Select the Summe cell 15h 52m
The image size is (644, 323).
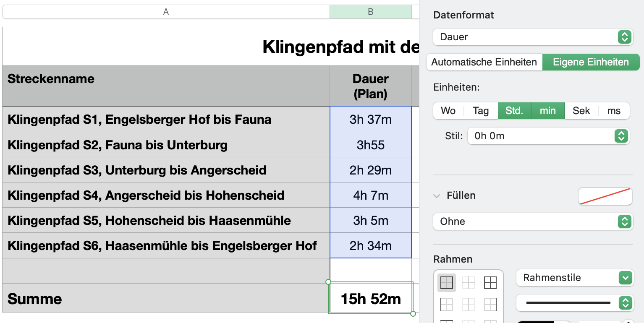371,299
